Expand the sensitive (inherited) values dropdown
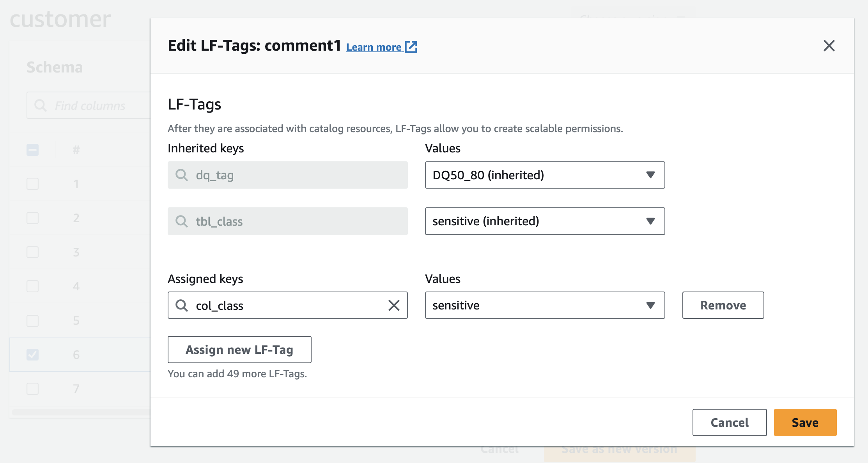The image size is (868, 463). tap(544, 221)
